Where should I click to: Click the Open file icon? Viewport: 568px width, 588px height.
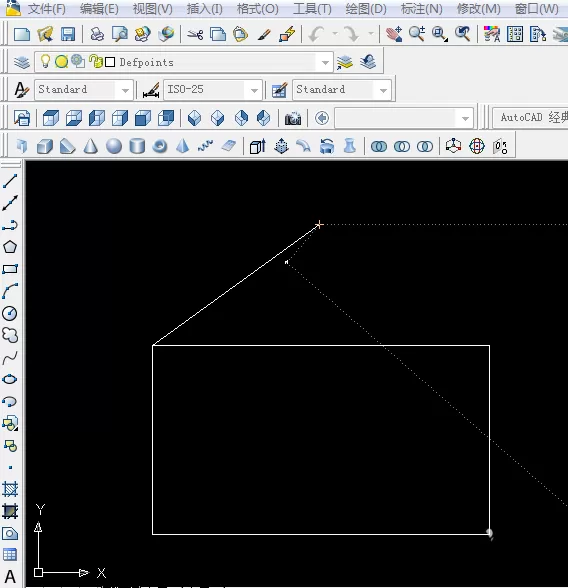pos(45,34)
